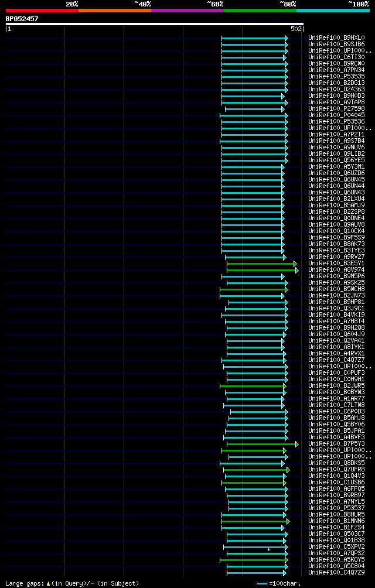375x588 pixels.
Task: Select the UniRef100_B5AMJ9 label
Action: pos(336,205)
